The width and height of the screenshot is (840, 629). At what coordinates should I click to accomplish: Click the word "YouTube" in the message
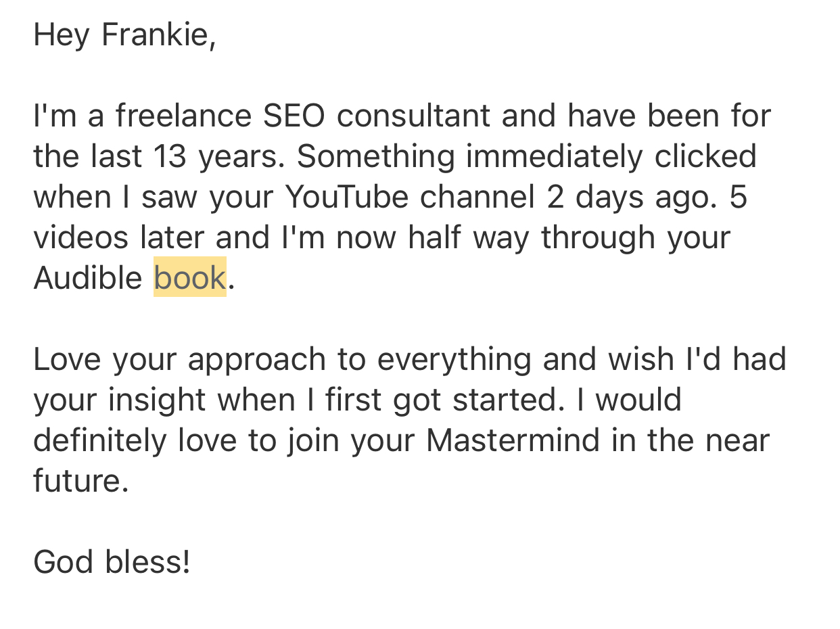pyautogui.click(x=346, y=197)
